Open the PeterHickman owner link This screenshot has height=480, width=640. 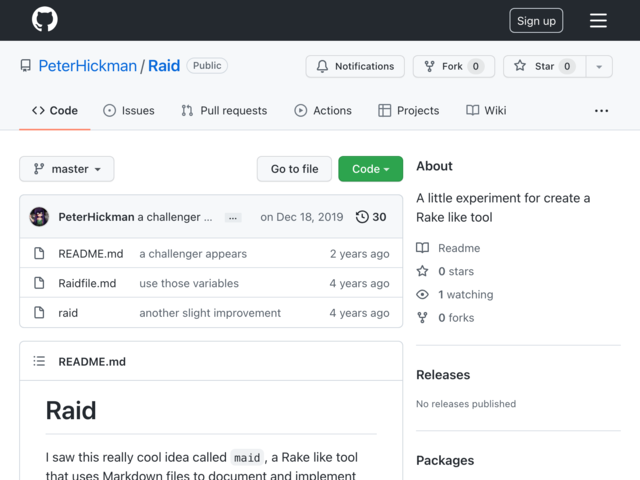point(88,66)
